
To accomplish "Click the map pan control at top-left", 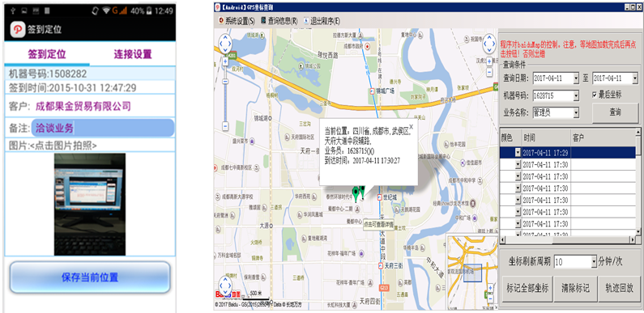I will pyautogui.click(x=225, y=42).
